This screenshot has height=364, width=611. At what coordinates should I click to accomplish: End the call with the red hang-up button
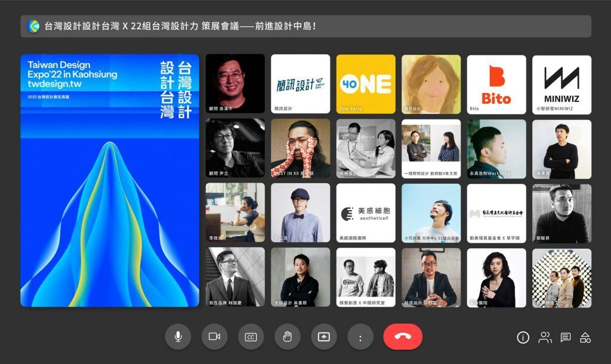click(403, 337)
